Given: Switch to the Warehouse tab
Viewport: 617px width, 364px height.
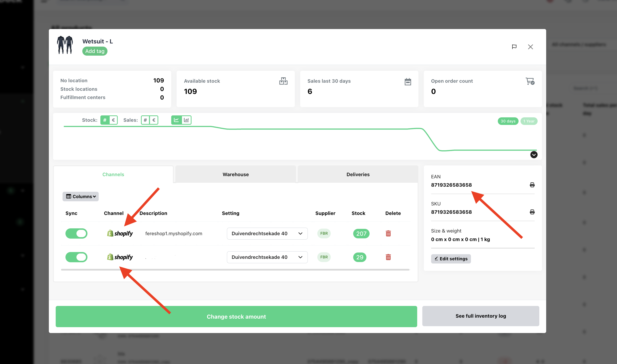Looking at the screenshot, I should 235,174.
